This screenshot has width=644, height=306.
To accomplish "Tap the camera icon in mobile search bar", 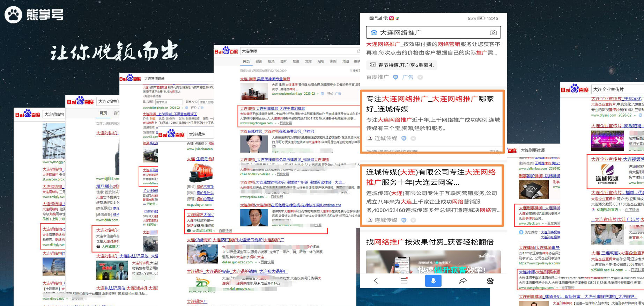I will tap(493, 32).
